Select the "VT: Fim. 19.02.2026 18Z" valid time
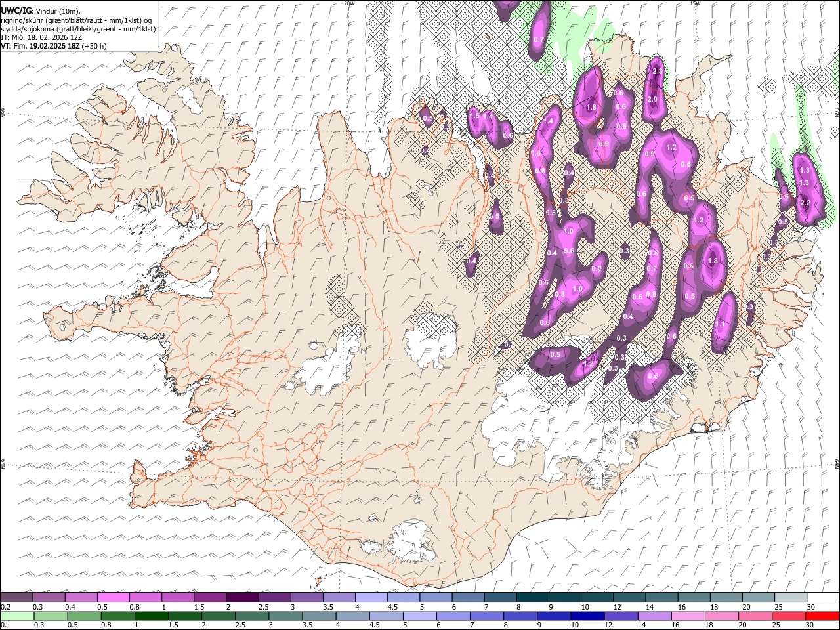 pos(41,46)
